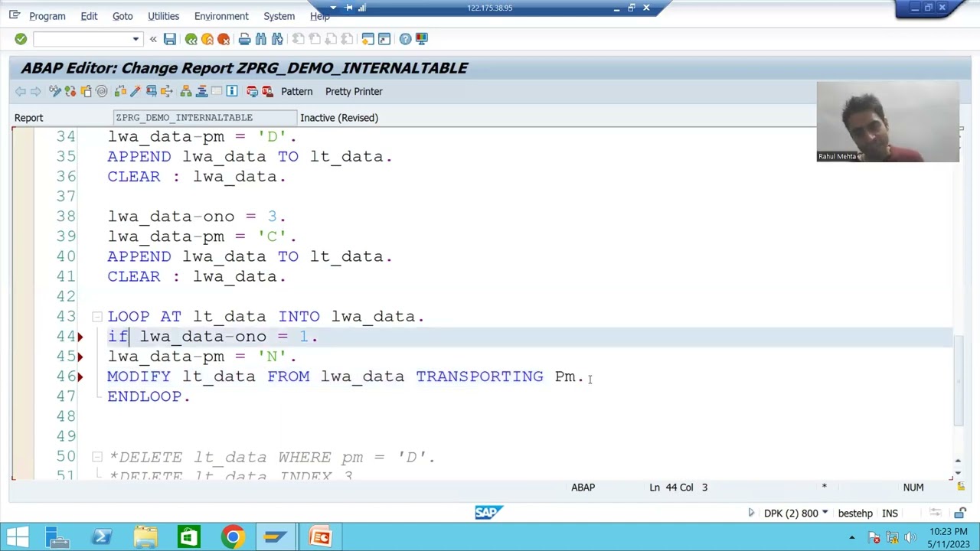The image size is (980, 551).
Task: Open the Environment menu
Action: (x=221, y=16)
